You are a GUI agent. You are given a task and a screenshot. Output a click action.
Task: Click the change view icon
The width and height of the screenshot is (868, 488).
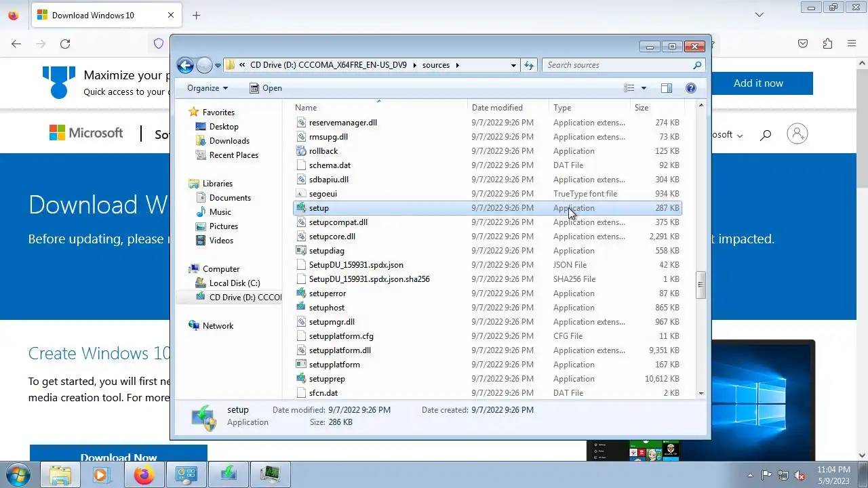coord(629,88)
